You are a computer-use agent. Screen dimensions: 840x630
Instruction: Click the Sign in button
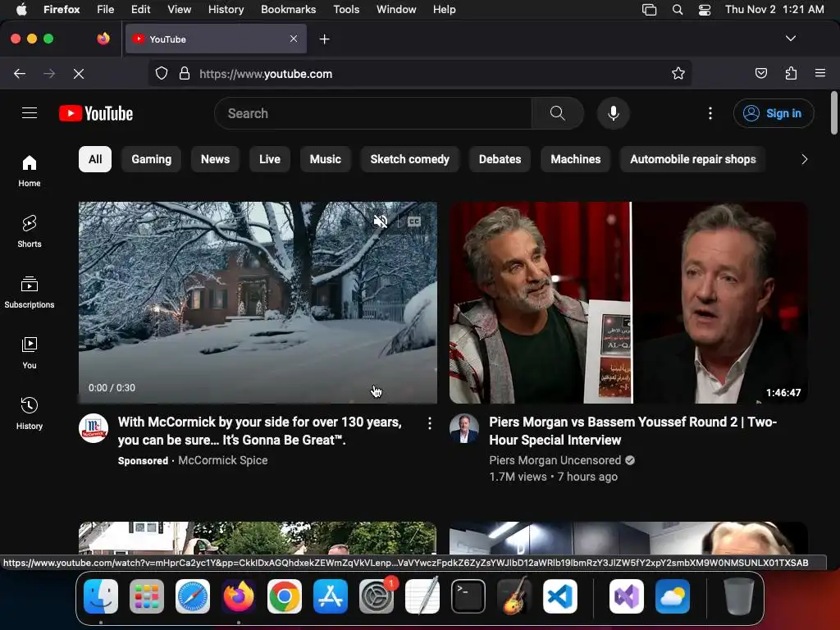774,113
